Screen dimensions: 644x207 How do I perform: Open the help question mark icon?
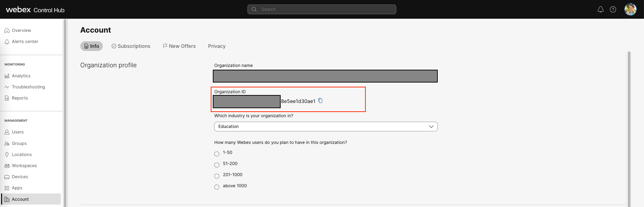(613, 9)
